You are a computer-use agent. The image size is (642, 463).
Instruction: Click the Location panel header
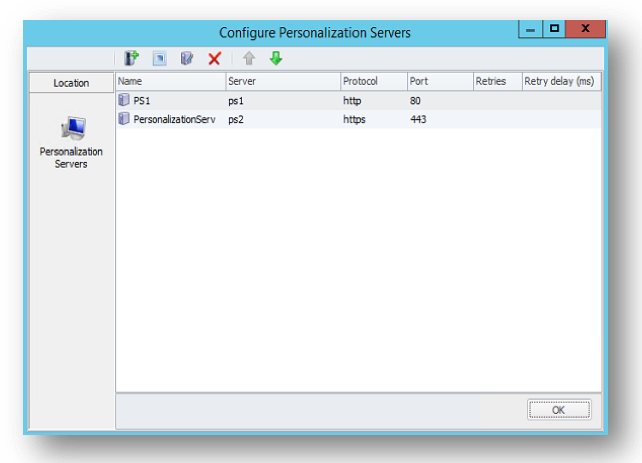pos(71,83)
